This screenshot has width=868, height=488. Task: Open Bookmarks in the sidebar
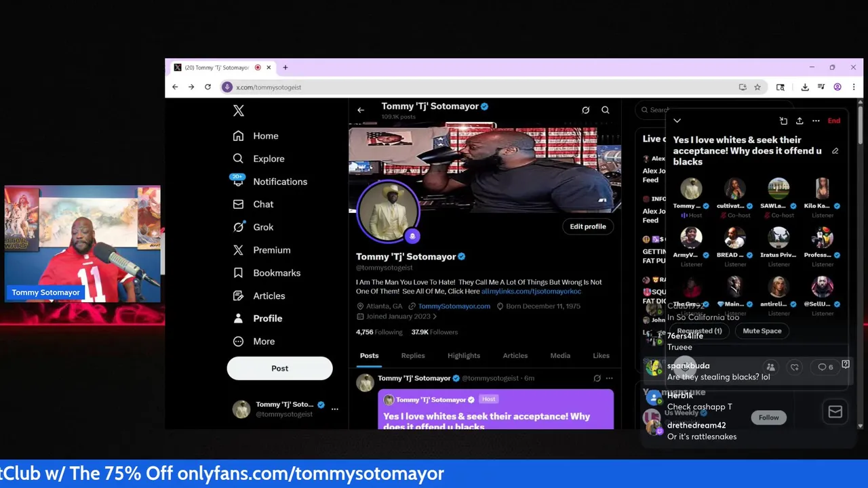[x=267, y=272]
